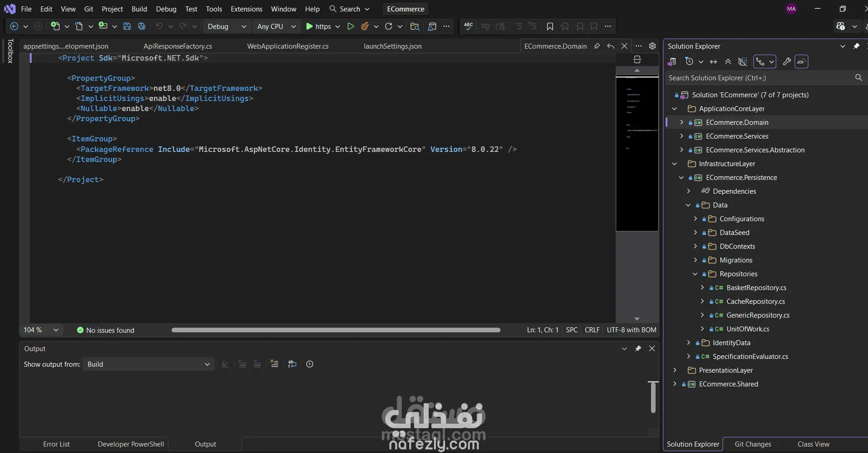The width and height of the screenshot is (868, 453).
Task: Open the Git menu
Action: (89, 9)
